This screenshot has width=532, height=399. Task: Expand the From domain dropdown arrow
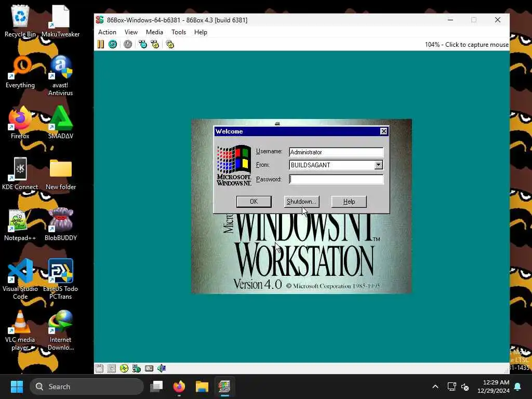(x=378, y=165)
